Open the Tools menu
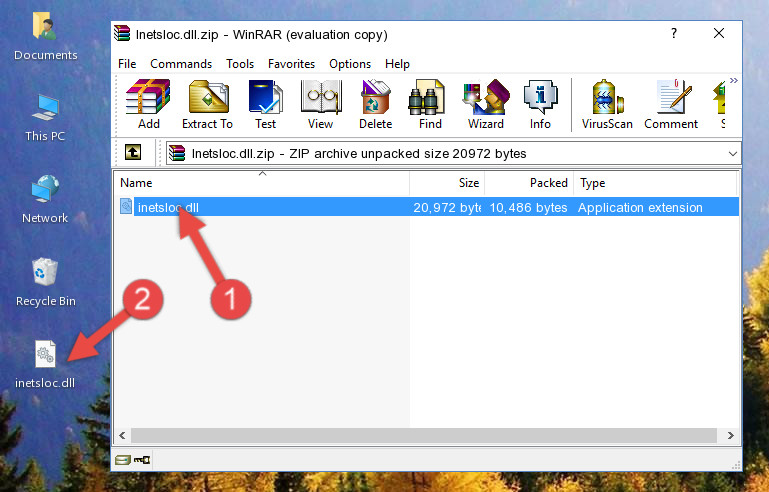 point(240,64)
